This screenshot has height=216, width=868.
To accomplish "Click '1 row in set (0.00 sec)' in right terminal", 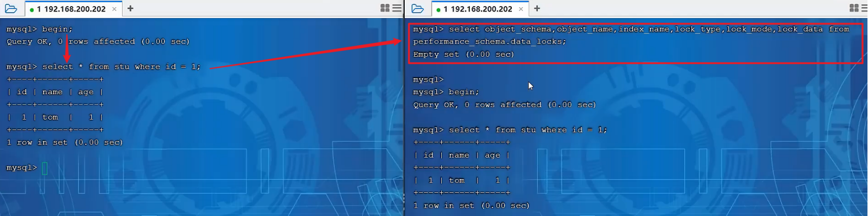I will [471, 206].
